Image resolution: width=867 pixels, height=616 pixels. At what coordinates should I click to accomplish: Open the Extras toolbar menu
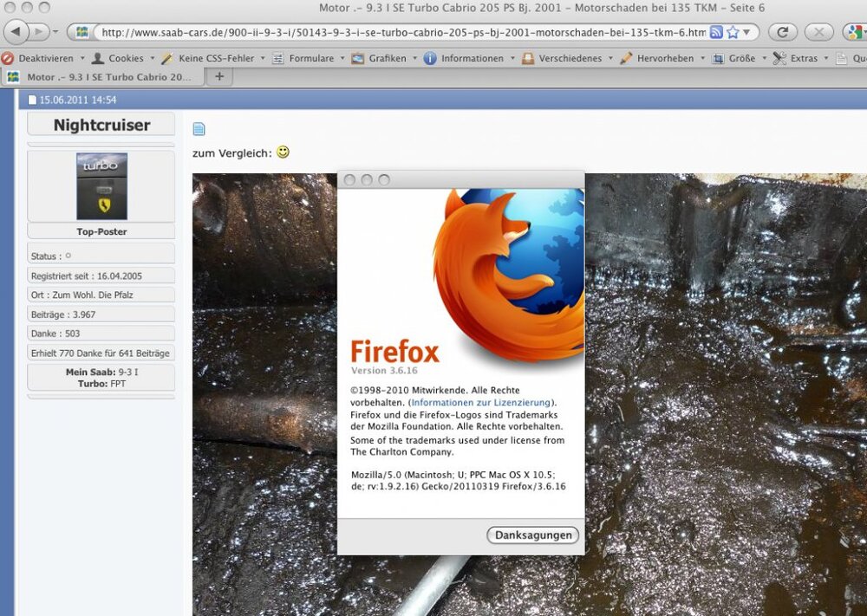click(804, 58)
